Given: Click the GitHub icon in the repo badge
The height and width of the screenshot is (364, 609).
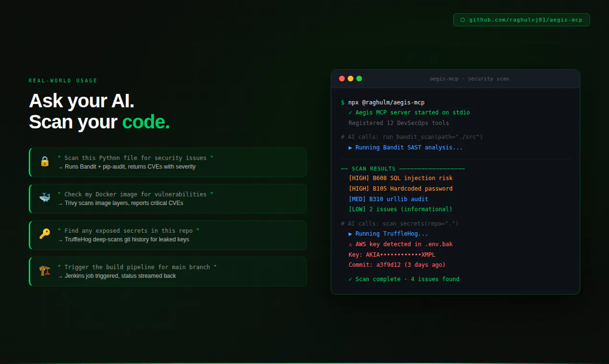Looking at the screenshot, I should [x=463, y=20].
